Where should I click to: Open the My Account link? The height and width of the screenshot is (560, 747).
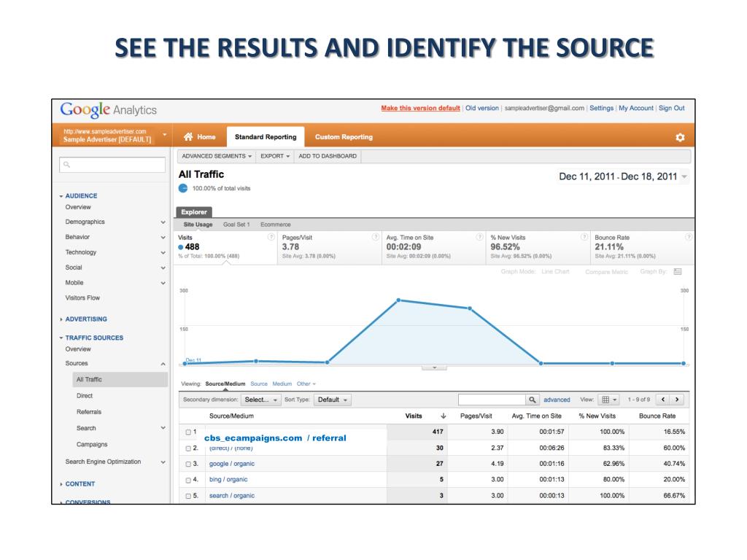(x=636, y=108)
